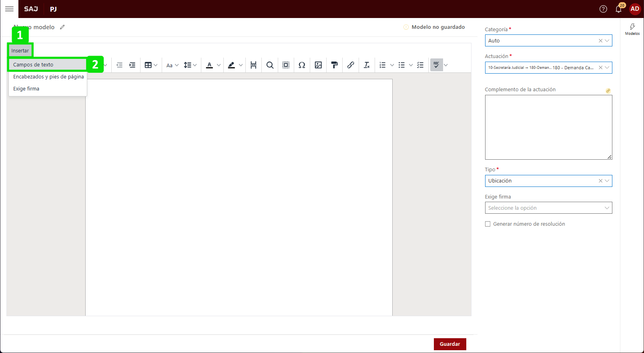
Task: Open the font color picker
Action: pos(210,65)
